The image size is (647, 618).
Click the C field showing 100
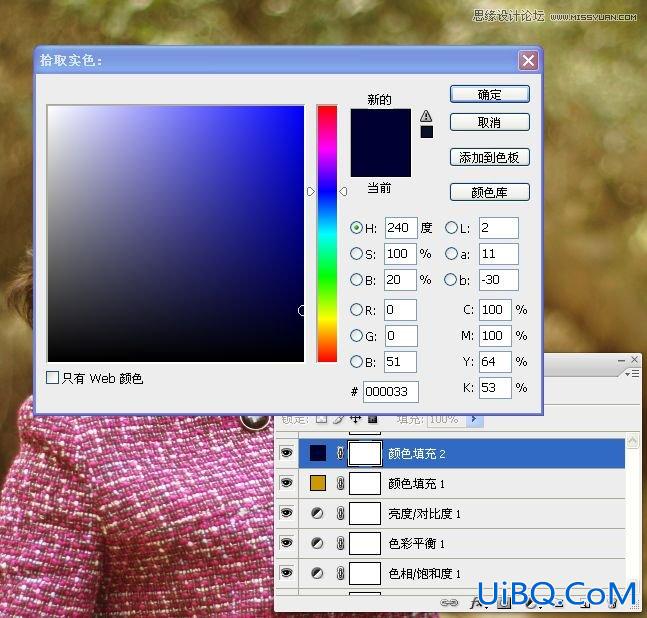[495, 310]
